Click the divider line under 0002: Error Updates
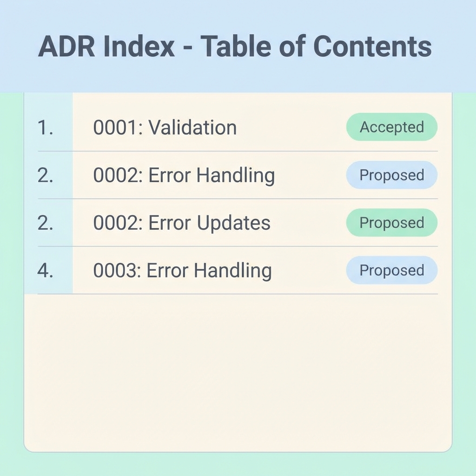 pyautogui.click(x=237, y=246)
